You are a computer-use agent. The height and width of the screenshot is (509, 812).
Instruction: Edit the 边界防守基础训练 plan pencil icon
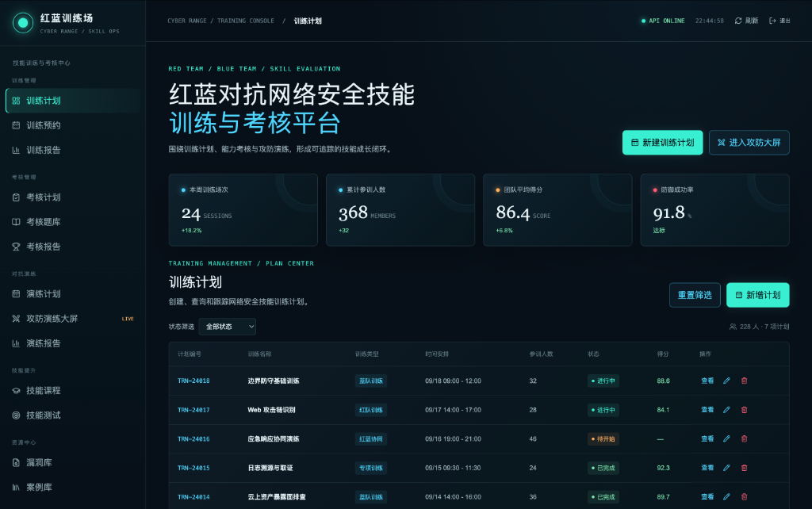[726, 381]
